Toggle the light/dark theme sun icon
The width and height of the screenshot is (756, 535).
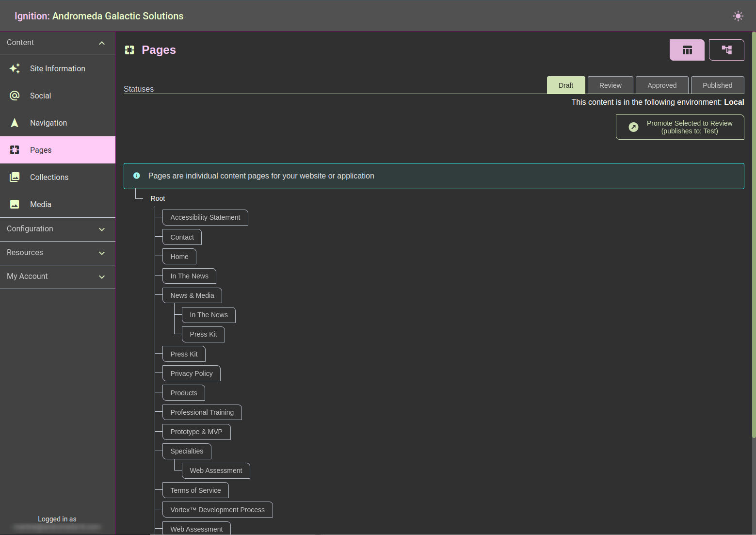point(738,16)
